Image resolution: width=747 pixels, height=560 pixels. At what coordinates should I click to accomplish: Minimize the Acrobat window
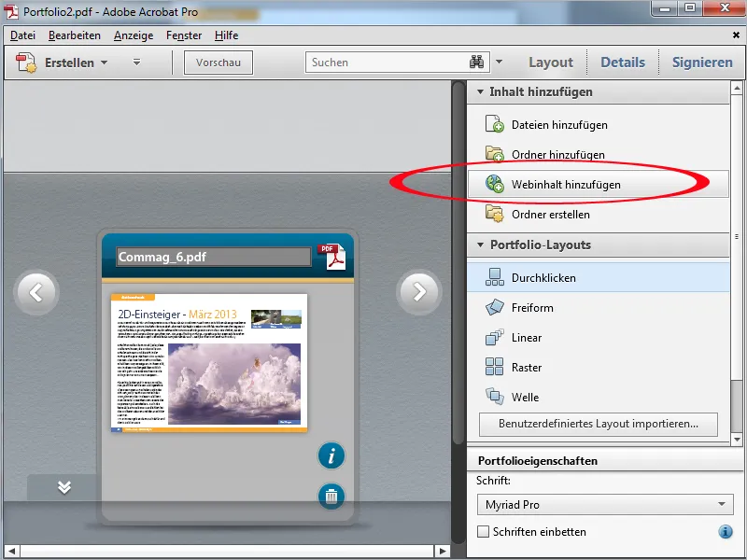(666, 8)
